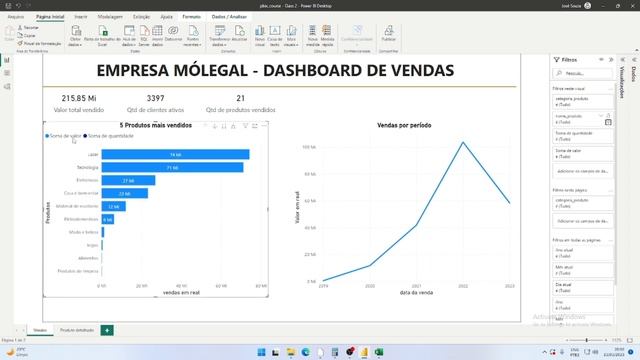This screenshot has width=640, height=360.
Task: Click the Qtd de clientes ativos card
Action: tap(156, 104)
